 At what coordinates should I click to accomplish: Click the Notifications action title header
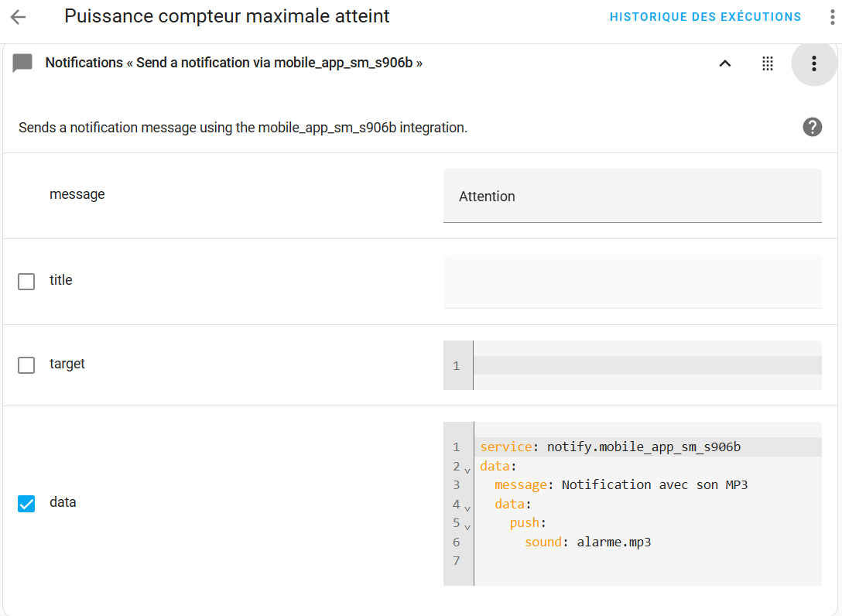pyautogui.click(x=234, y=63)
